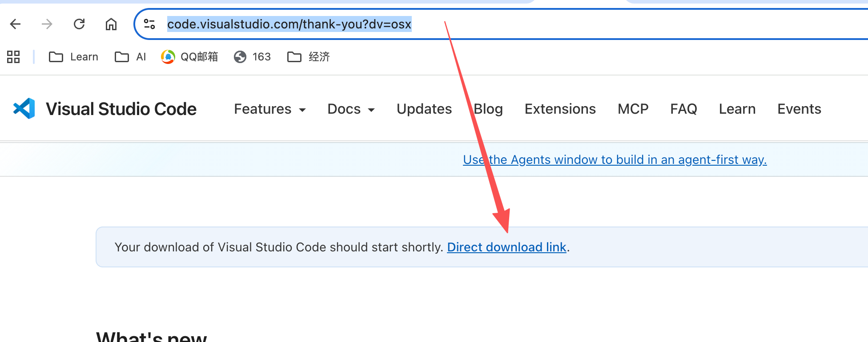
Task: Go to the Updates page
Action: tap(424, 109)
